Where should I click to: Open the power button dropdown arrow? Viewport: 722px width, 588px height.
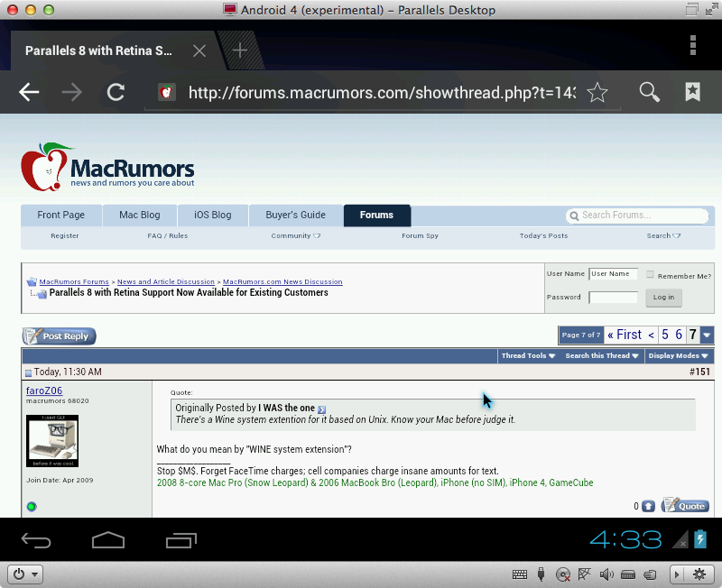coord(34,574)
